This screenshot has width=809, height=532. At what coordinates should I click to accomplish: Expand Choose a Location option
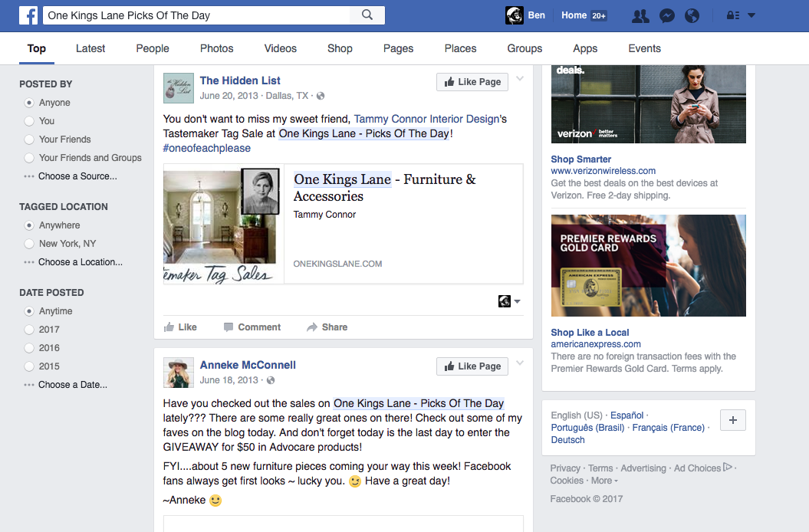coord(74,262)
